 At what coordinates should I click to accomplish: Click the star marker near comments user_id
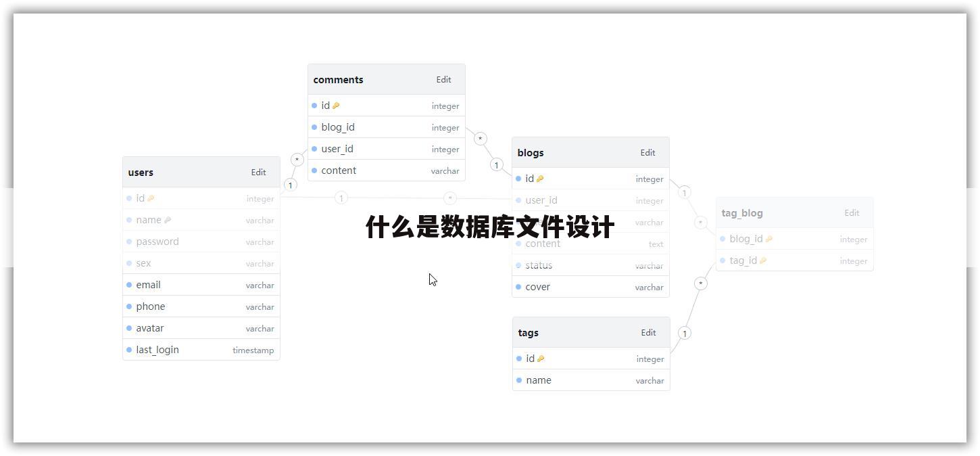pyautogui.click(x=297, y=160)
